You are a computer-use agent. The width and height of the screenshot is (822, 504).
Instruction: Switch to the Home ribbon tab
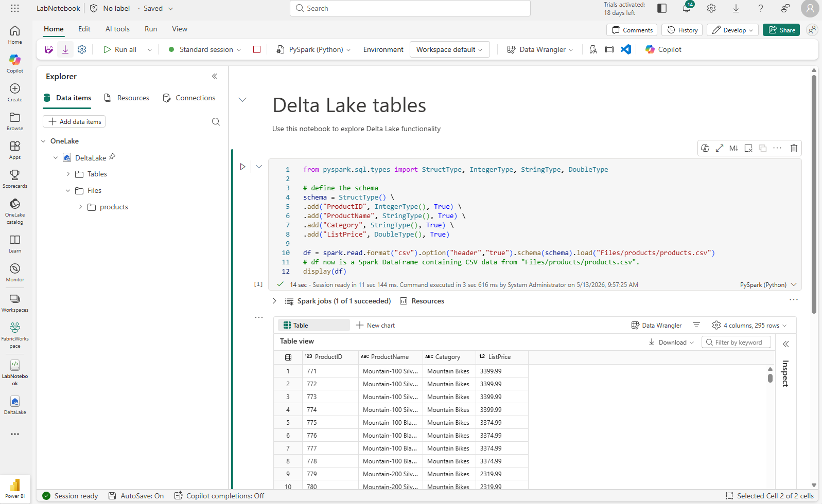[54, 29]
